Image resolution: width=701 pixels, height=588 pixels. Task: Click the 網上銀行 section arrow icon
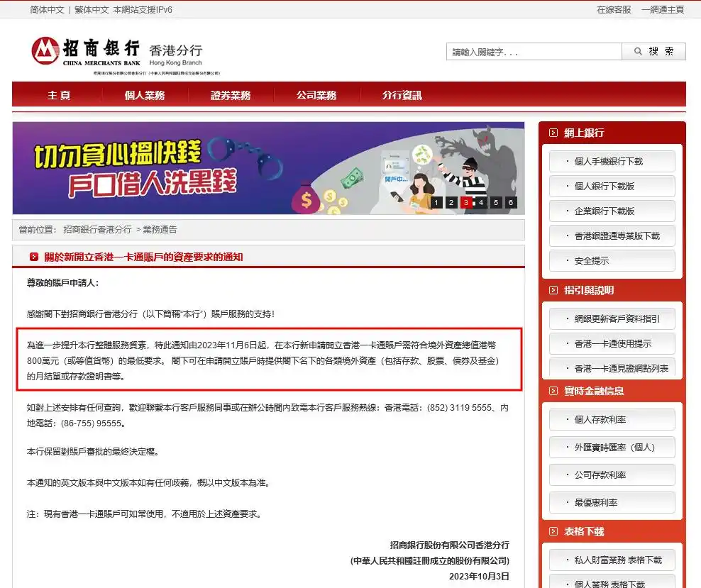tap(553, 133)
